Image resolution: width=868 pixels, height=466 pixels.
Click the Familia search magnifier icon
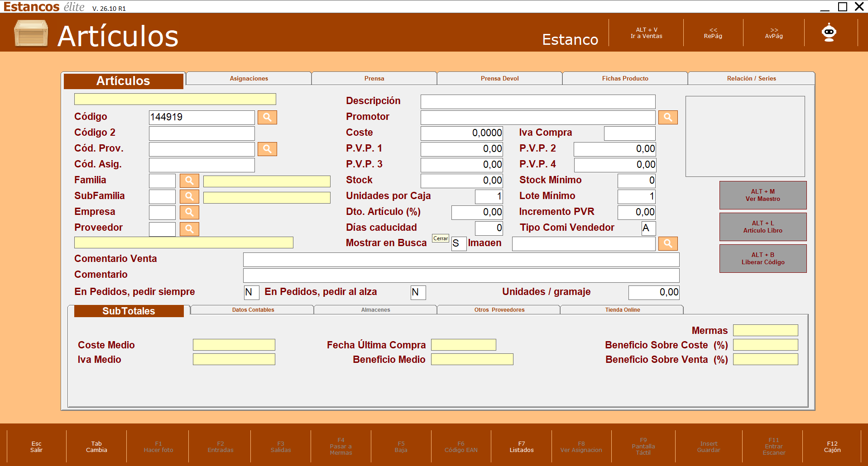(189, 181)
